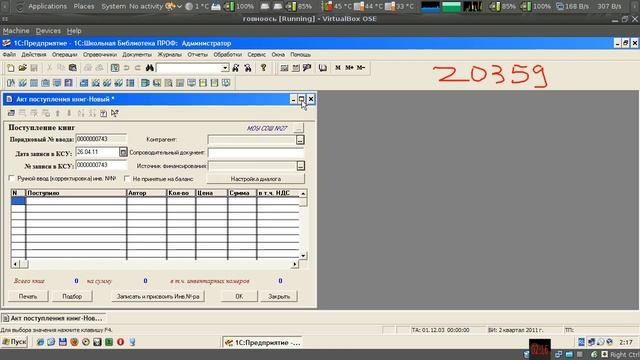Click the Автор column header
The height and width of the screenshot is (360, 640).
click(147, 193)
